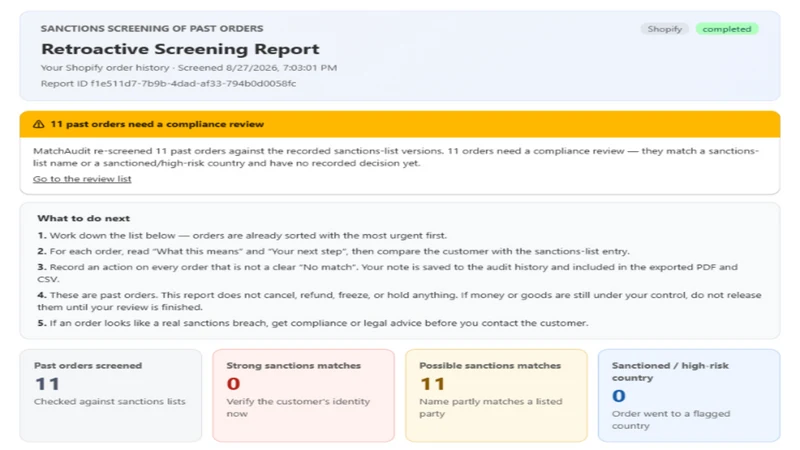The width and height of the screenshot is (800, 450).
Task: Click the "Verify the customer's identity now" text
Action: click(298, 408)
